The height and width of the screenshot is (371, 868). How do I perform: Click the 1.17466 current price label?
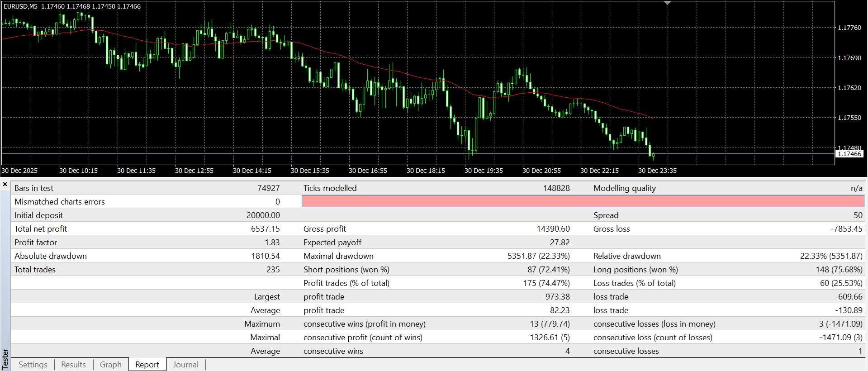point(849,154)
